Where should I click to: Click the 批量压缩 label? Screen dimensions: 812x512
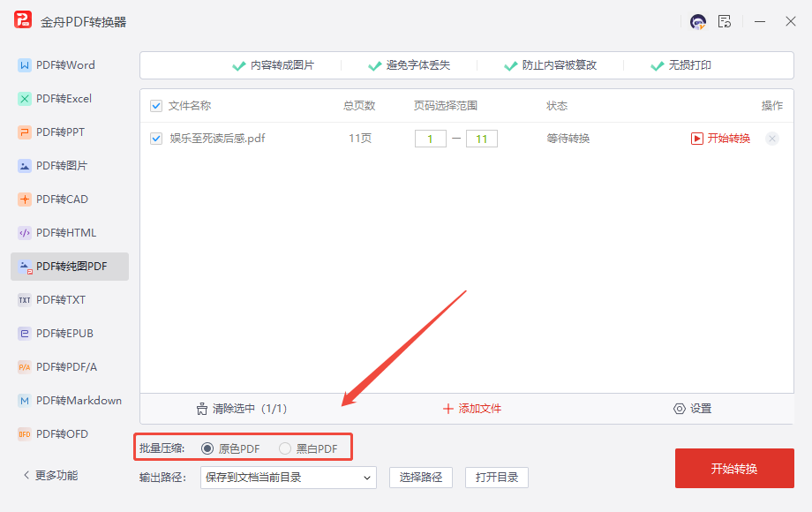pyautogui.click(x=162, y=448)
